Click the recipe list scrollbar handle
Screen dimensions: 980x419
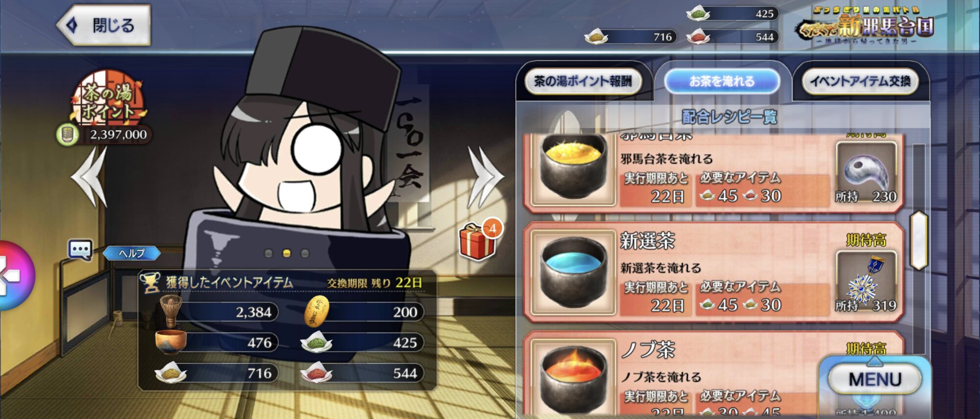919,240
